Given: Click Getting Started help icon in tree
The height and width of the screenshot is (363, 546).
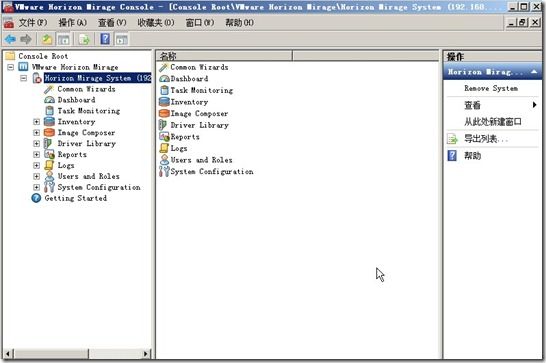Looking at the screenshot, I should tap(36, 198).
